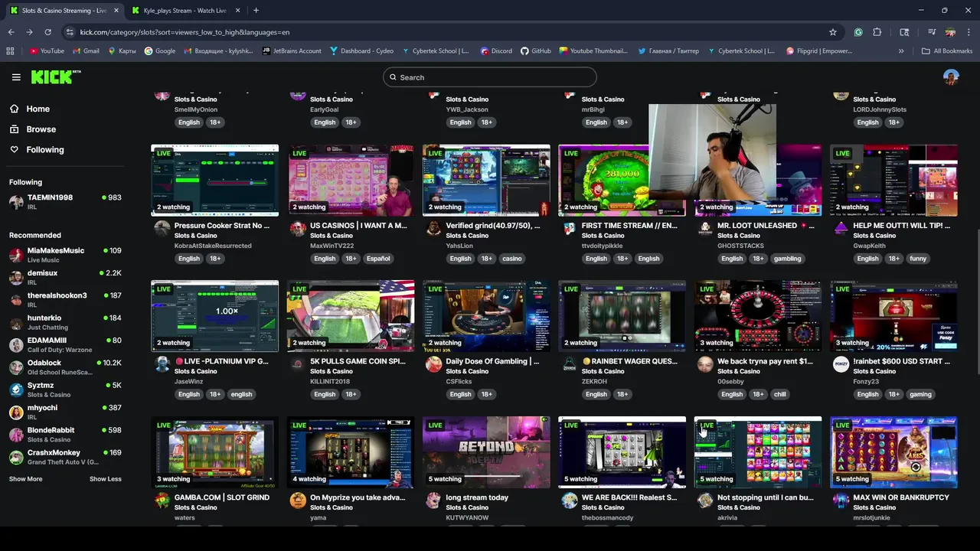Click waters channel avatar beside GAMBA.COM stream

(x=162, y=500)
